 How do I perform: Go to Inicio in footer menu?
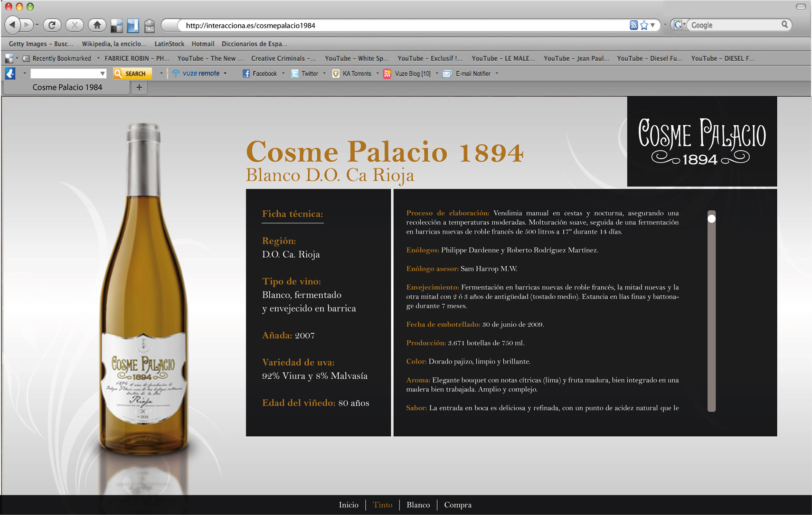pyautogui.click(x=348, y=505)
